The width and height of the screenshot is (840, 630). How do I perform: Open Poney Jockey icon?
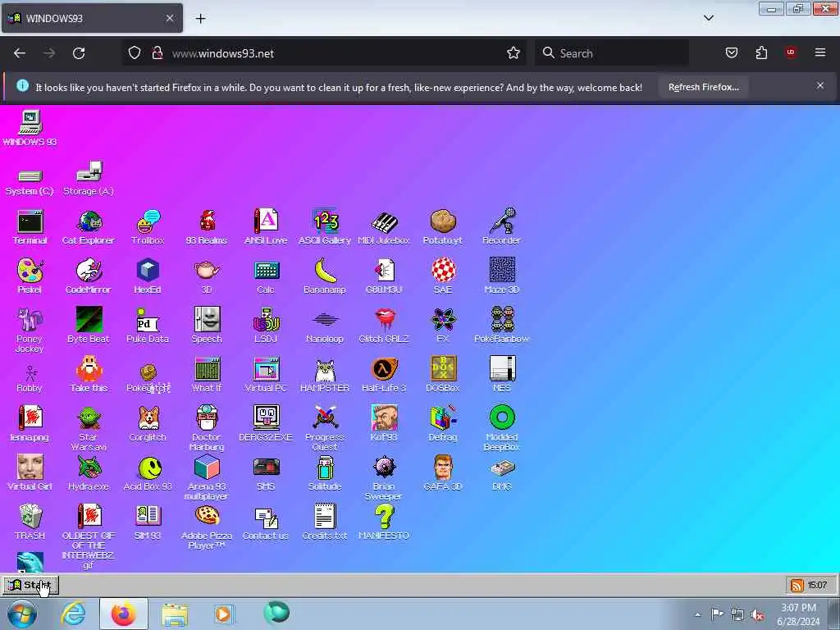[30, 329]
